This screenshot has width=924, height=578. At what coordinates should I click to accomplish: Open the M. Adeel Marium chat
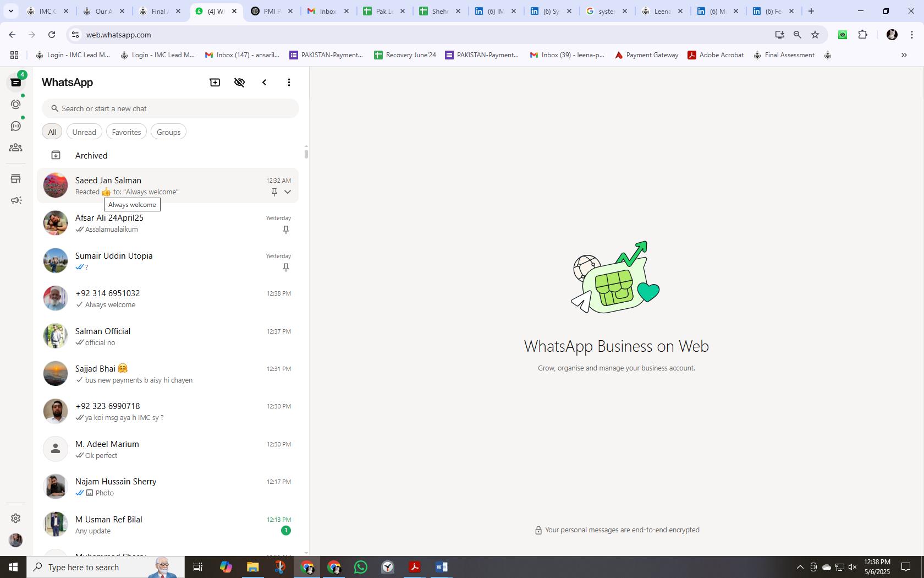click(168, 449)
